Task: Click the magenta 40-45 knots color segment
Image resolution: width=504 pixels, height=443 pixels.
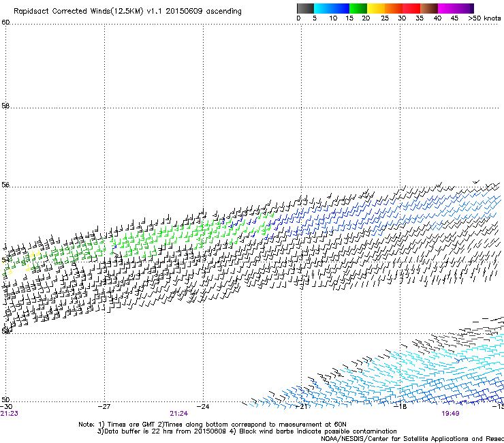Action: (447, 8)
